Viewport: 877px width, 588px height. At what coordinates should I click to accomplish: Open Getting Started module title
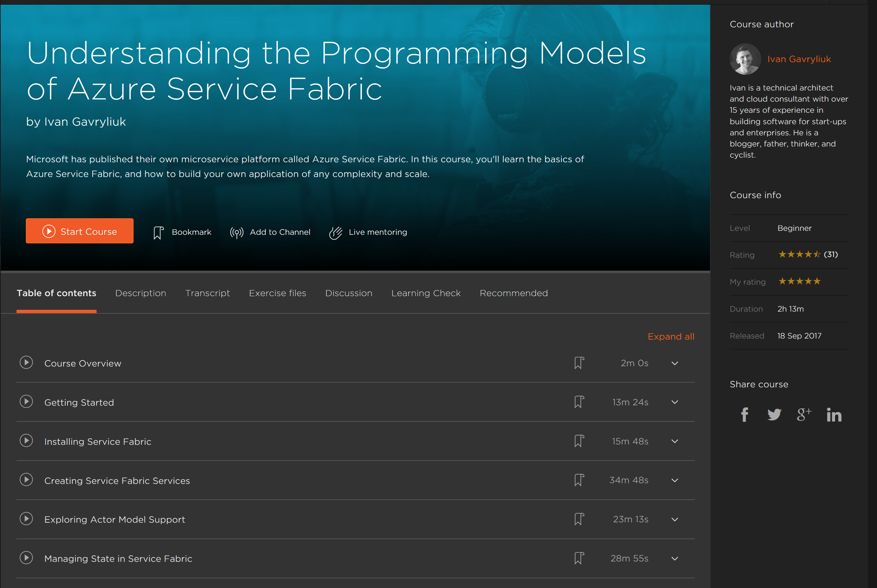[79, 402]
